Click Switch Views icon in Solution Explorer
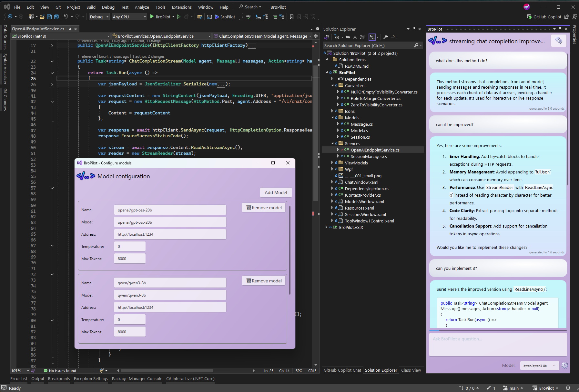The height and width of the screenshot is (392, 579). [327, 37]
